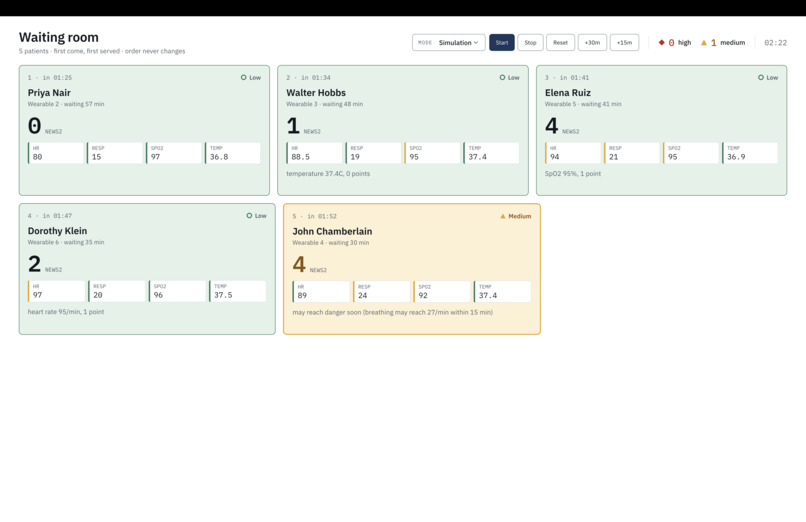Screen dimensions: 806x522
Task: Click the Medium warning icon on John Chamberlain's card
Action: (503, 216)
